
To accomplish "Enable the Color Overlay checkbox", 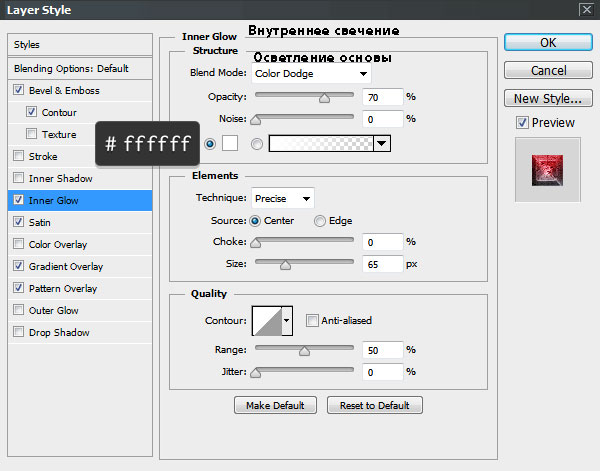I will tap(18, 244).
